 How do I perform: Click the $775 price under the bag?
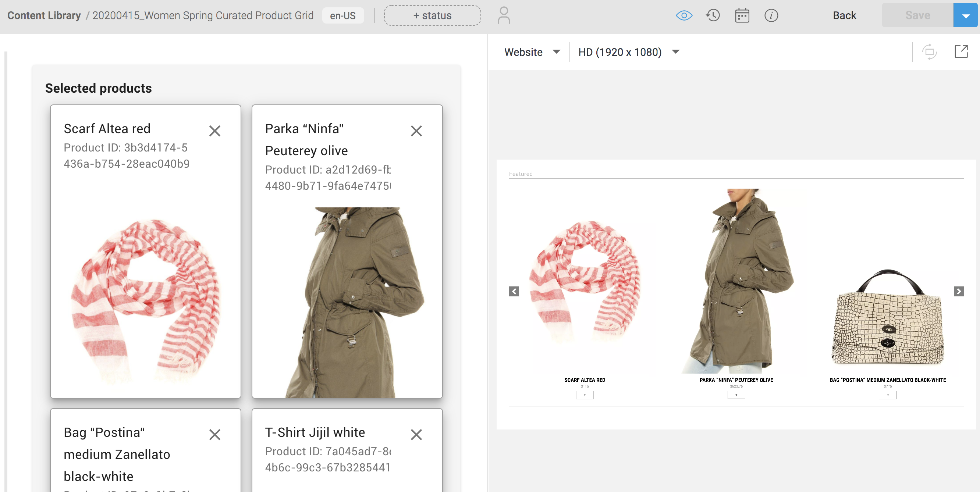pos(888,386)
